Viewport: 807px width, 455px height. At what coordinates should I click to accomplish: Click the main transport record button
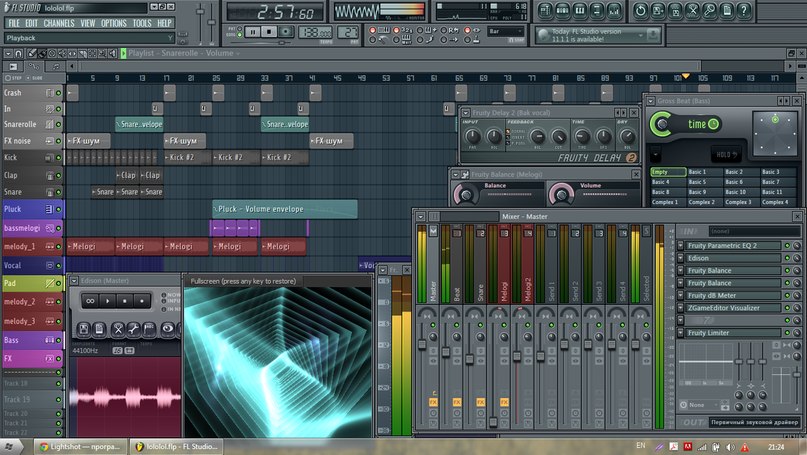tap(286, 32)
